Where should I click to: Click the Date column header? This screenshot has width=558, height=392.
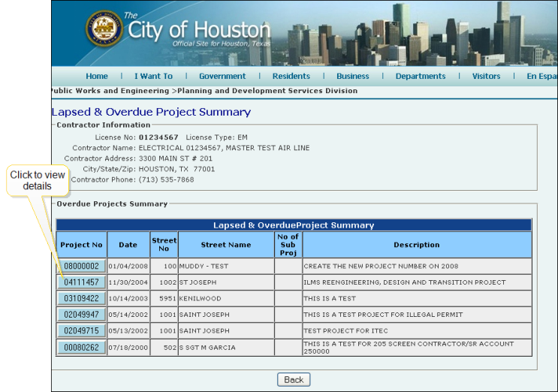point(128,245)
